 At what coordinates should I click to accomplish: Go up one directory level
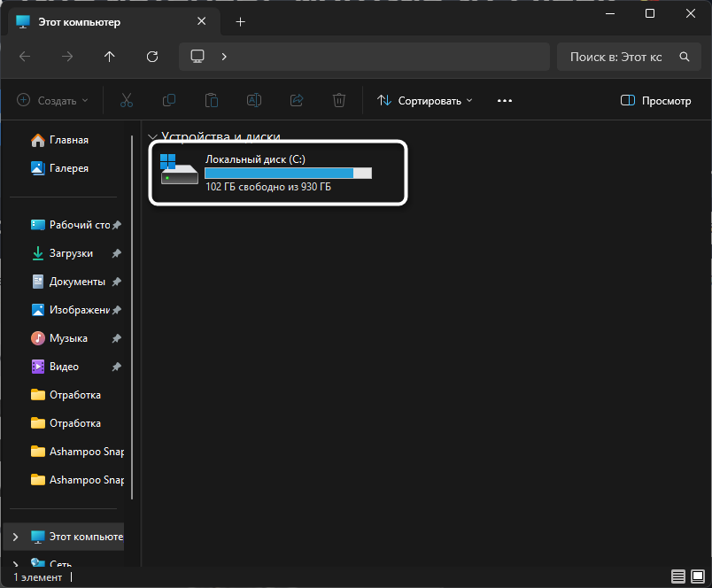pyautogui.click(x=110, y=57)
